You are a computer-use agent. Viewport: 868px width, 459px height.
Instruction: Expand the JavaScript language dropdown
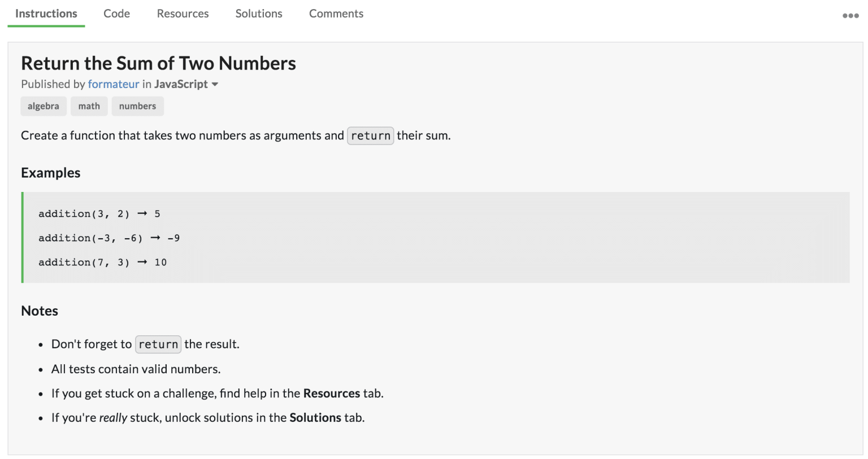[x=215, y=84]
